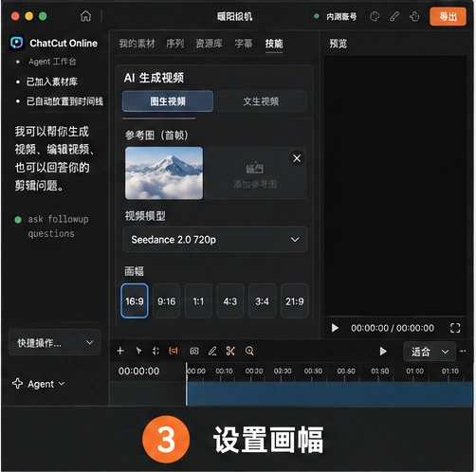Click the Agent sparkle icon
This screenshot has width=476, height=472.
[x=17, y=384]
